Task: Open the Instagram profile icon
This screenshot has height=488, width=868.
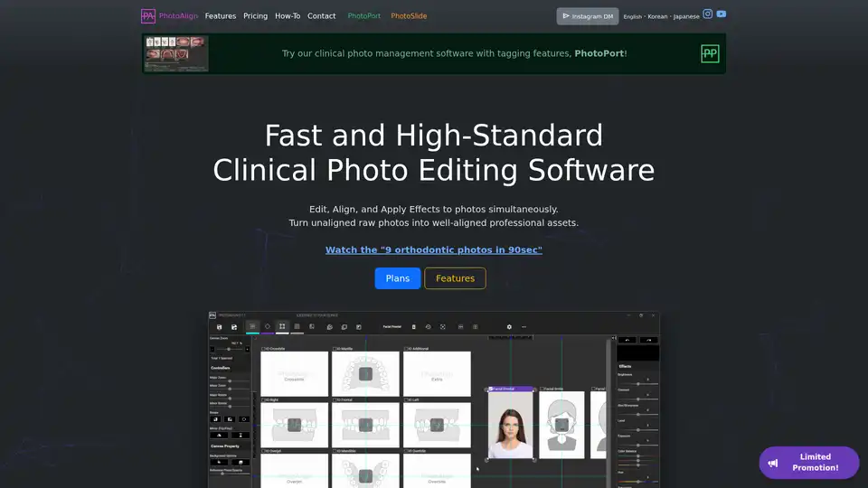Action: (707, 14)
